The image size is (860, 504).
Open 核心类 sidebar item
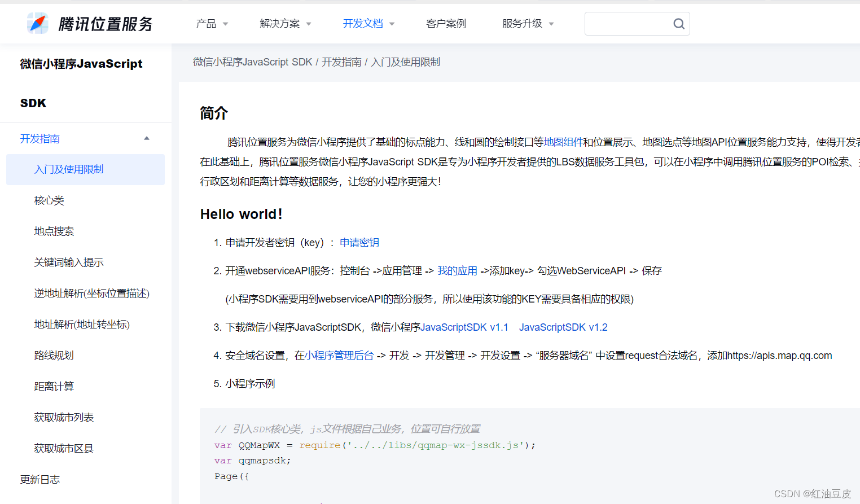(49, 200)
